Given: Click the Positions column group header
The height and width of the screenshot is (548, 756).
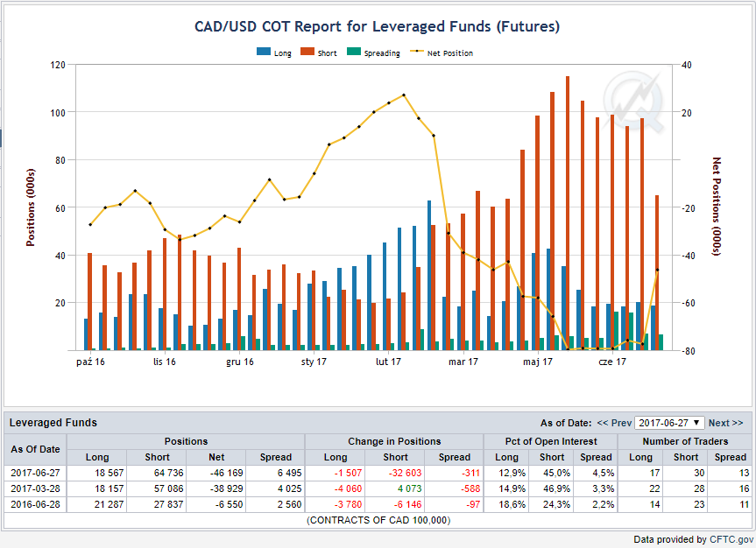Looking at the screenshot, I should [x=186, y=441].
